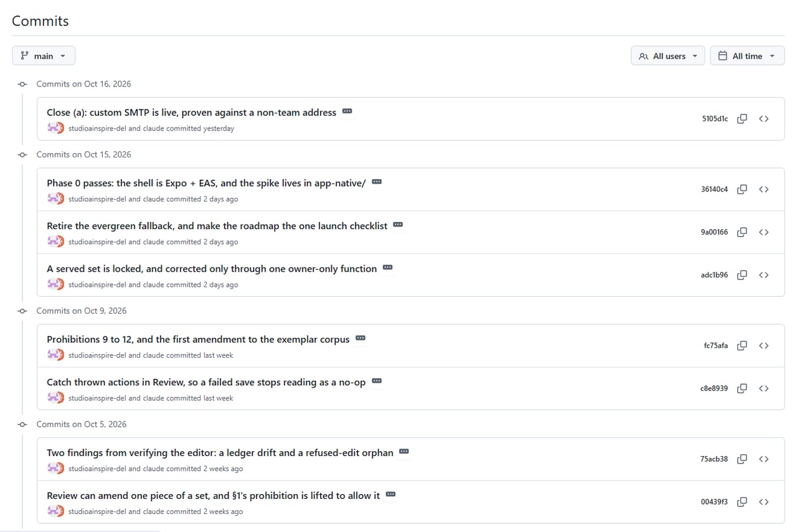The height and width of the screenshot is (532, 797).
Task: Expand description of custom SMTP commit
Action: [347, 111]
